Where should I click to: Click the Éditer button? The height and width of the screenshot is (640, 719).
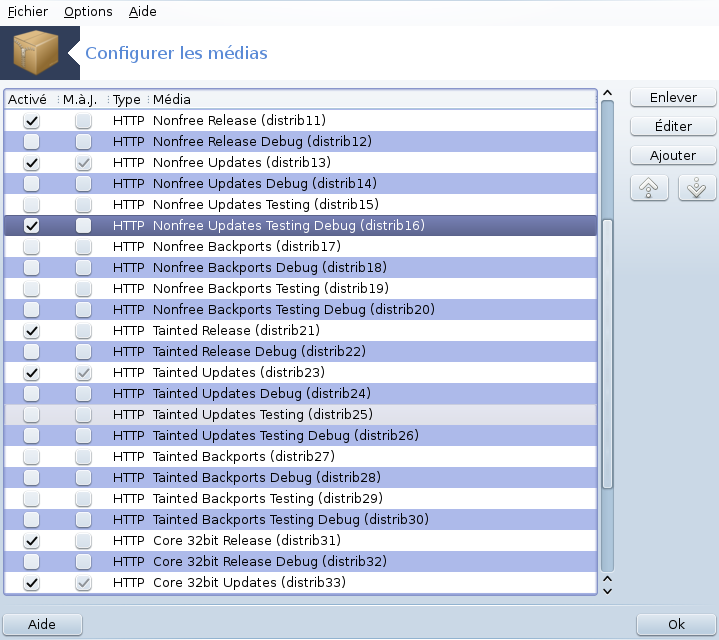pos(673,127)
